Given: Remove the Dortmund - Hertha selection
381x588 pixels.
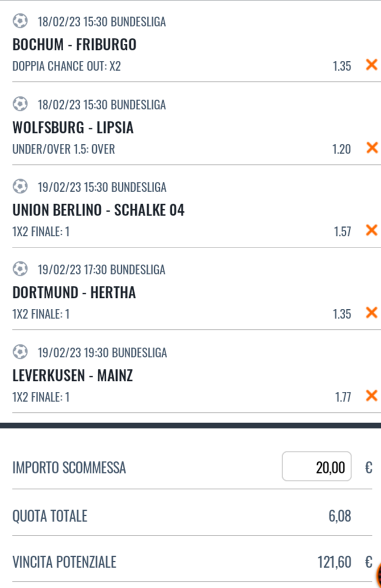Looking at the screenshot, I should pyautogui.click(x=371, y=313).
